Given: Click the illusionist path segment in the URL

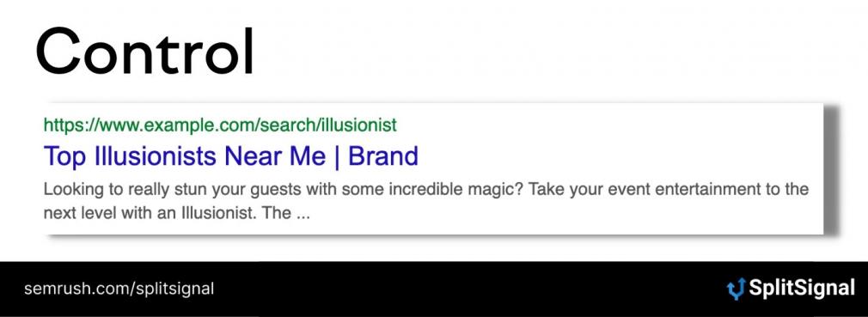Looking at the screenshot, I should pos(359,125).
